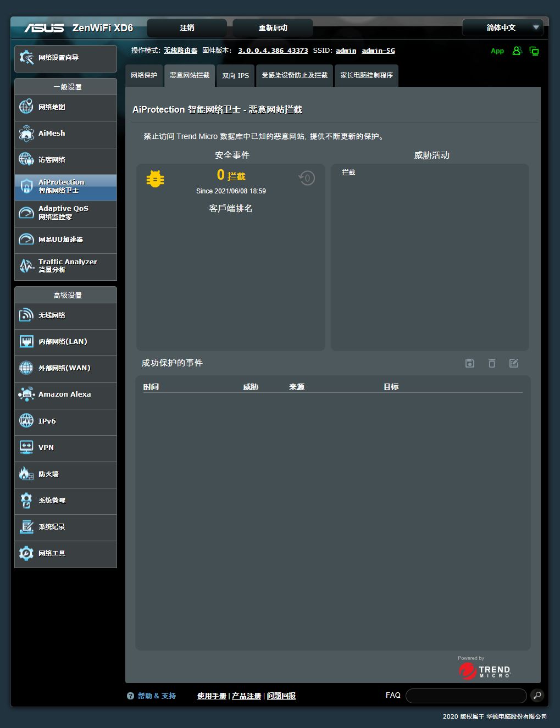Open the firewall flame icon
The height and width of the screenshot is (728, 560).
[26, 474]
